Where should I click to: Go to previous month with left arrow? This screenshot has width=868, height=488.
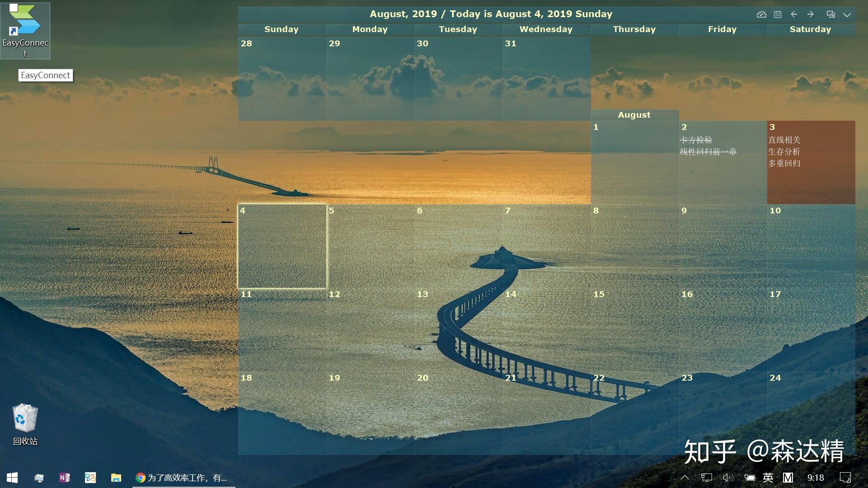794,14
